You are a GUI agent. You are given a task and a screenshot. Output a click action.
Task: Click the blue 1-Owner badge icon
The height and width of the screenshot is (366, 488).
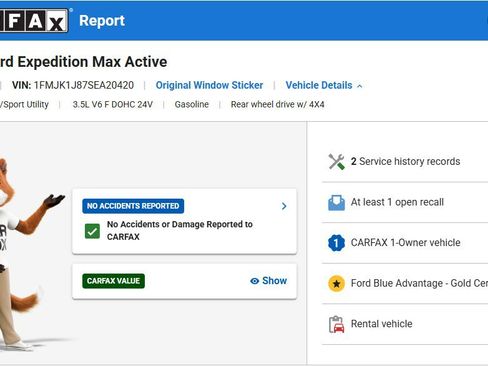tap(336, 243)
